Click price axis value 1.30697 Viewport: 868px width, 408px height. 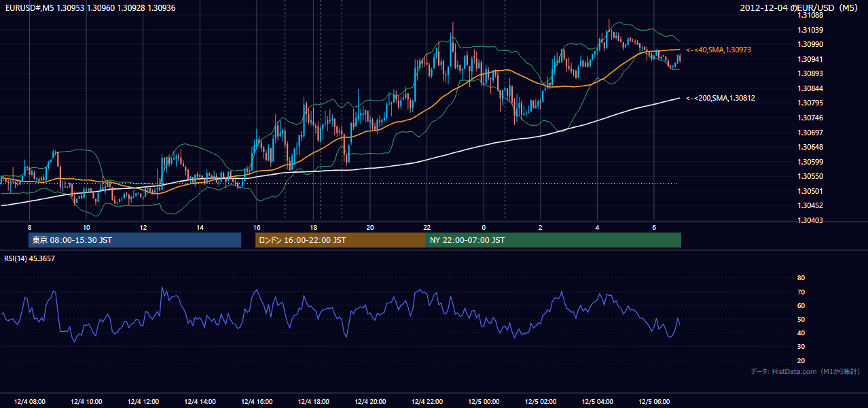click(x=811, y=132)
